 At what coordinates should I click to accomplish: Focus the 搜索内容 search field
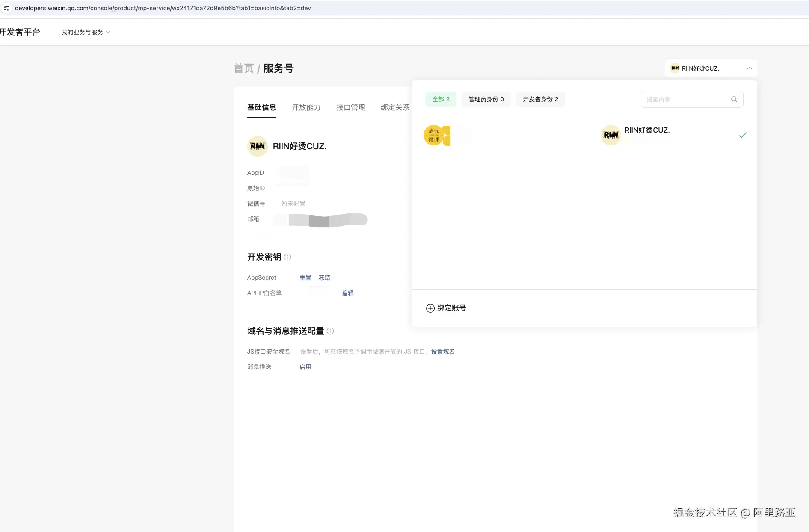692,99
